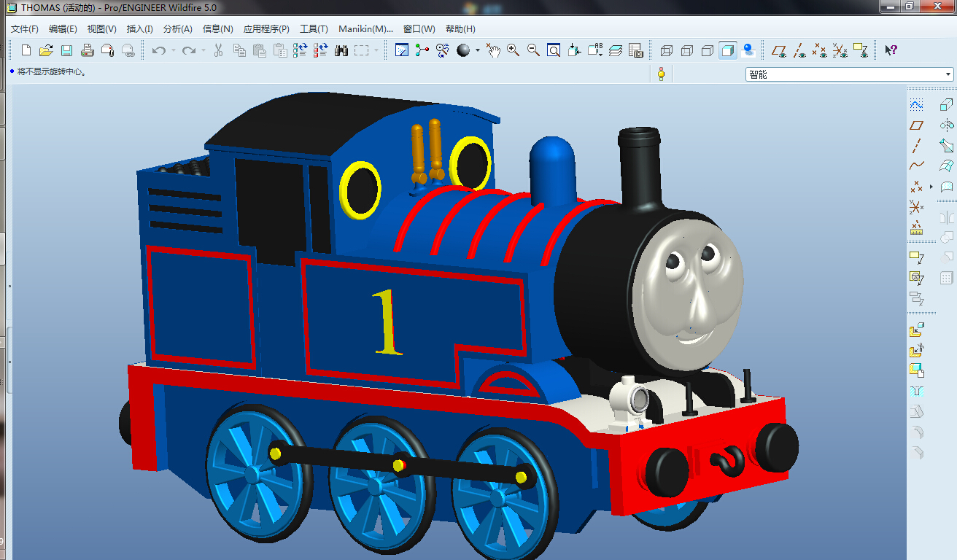Click the context-sensitive help cursor icon

[x=891, y=50]
